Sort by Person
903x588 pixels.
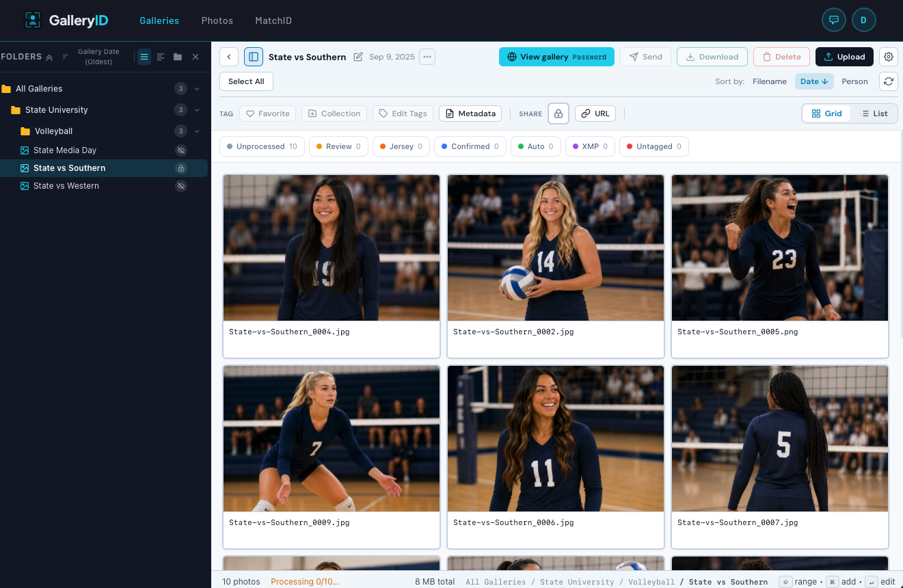point(854,81)
